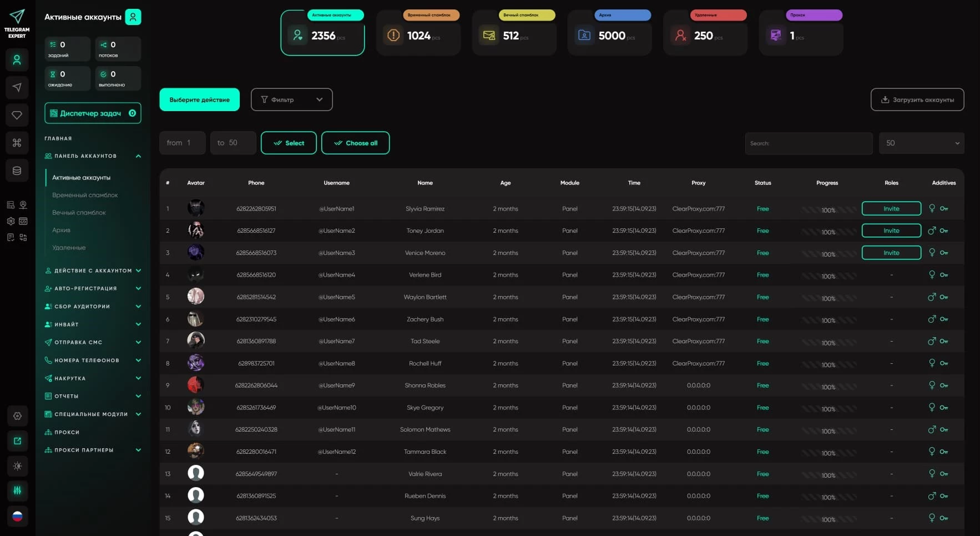
Task: Click the progress bar in row one
Action: coord(827,210)
